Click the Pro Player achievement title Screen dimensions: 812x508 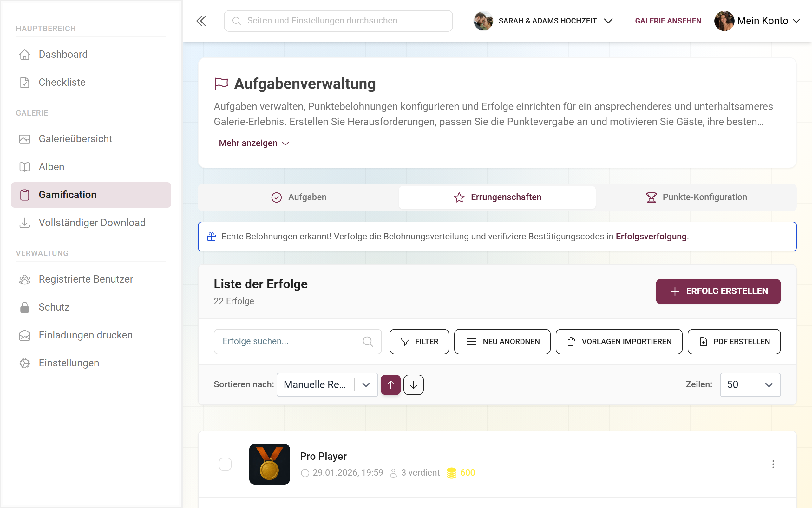click(x=323, y=456)
